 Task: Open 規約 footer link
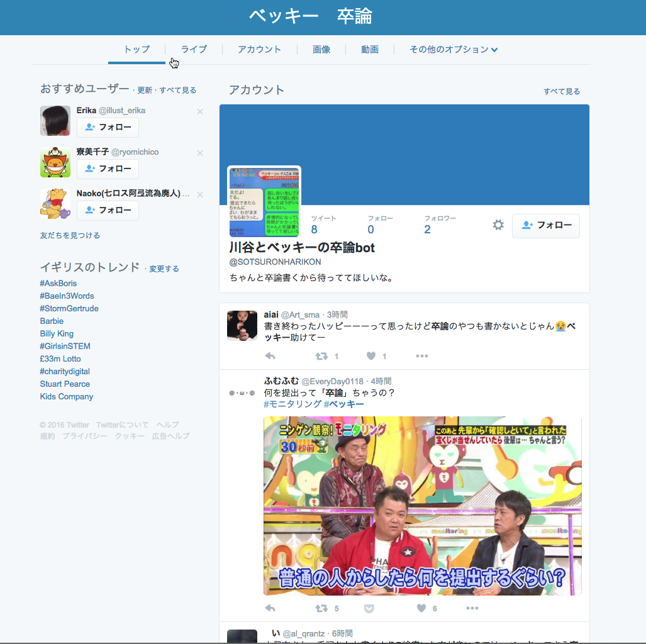[47, 436]
